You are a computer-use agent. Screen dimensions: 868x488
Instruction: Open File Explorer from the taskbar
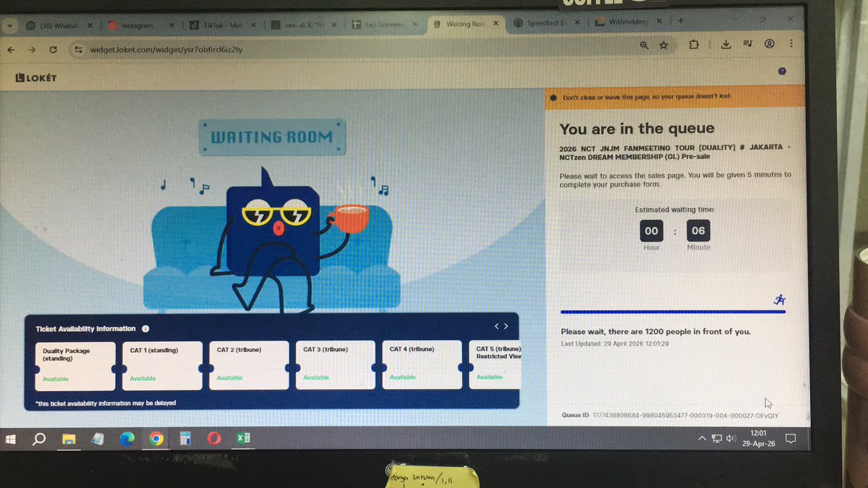pyautogui.click(x=68, y=439)
